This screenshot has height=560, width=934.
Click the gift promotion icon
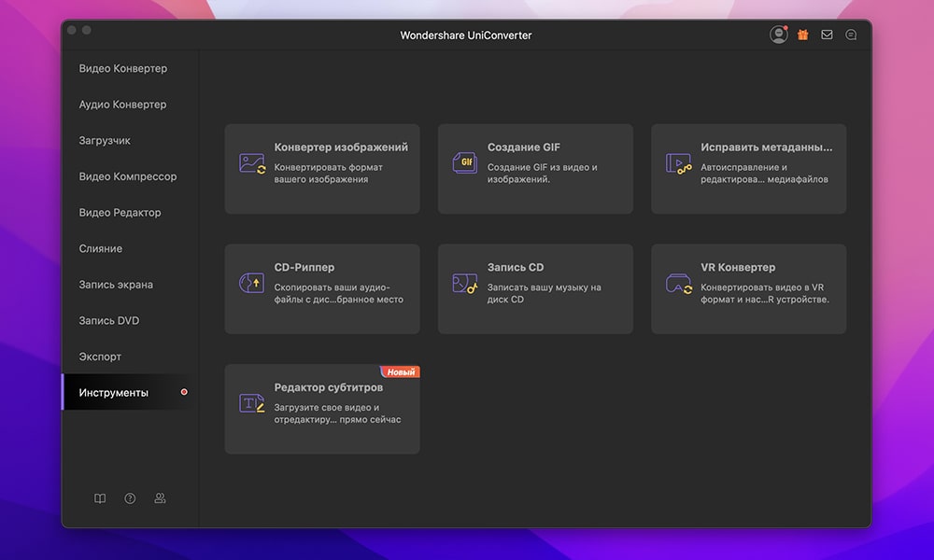[x=801, y=34]
